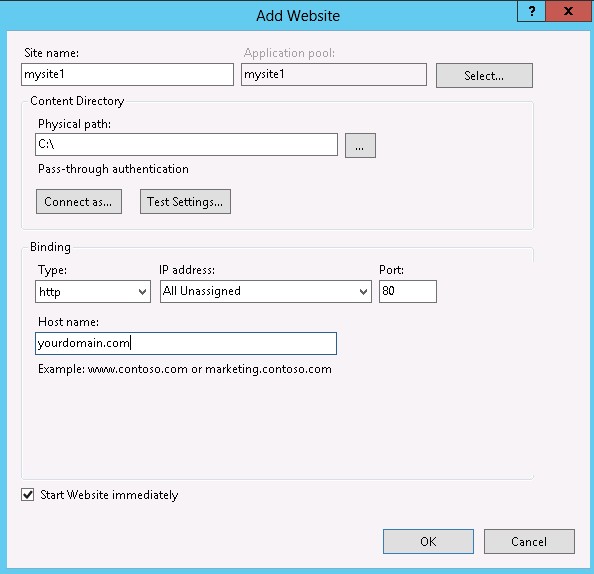Viewport: 594px width, 574px height.
Task: Click the Application pool text box
Action: click(x=334, y=74)
